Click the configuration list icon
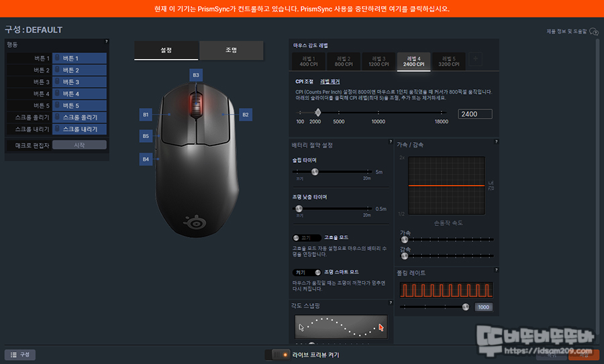The image size is (604, 364). coord(13,355)
